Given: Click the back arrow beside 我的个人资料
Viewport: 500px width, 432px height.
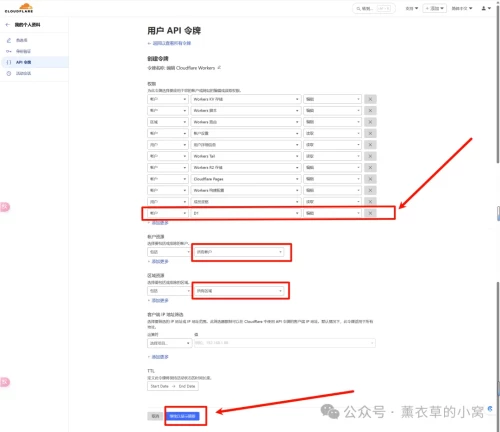Looking at the screenshot, I should click(8, 25).
